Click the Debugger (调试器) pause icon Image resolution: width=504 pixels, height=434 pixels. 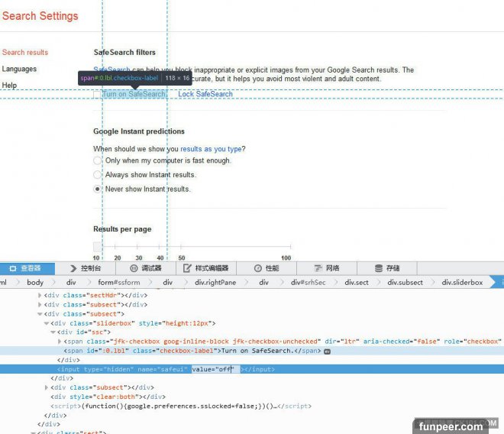coord(134,268)
